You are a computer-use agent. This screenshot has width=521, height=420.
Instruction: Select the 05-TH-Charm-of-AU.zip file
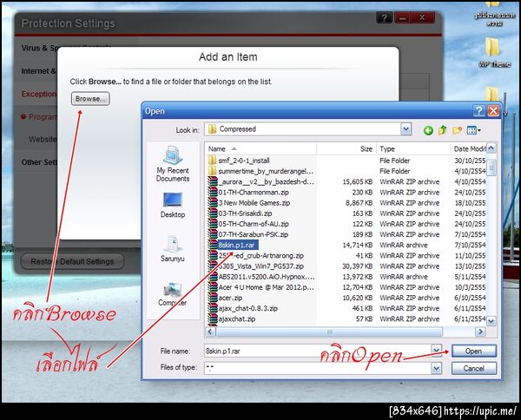pos(248,224)
